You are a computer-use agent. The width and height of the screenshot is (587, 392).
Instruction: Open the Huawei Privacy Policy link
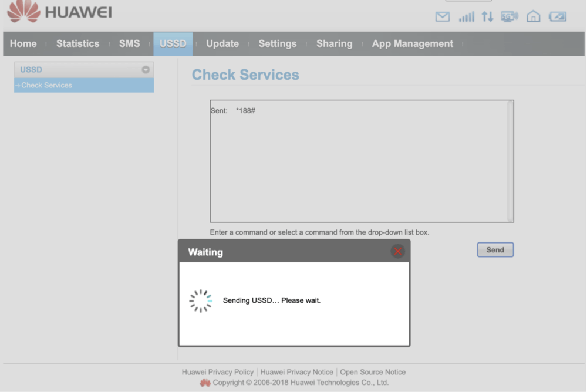217,372
